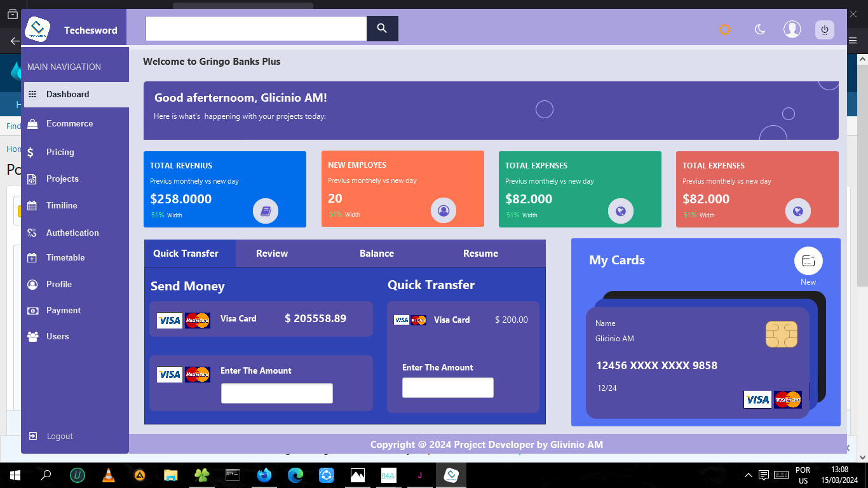
Task: Click the magnifier search button
Action: (x=382, y=29)
